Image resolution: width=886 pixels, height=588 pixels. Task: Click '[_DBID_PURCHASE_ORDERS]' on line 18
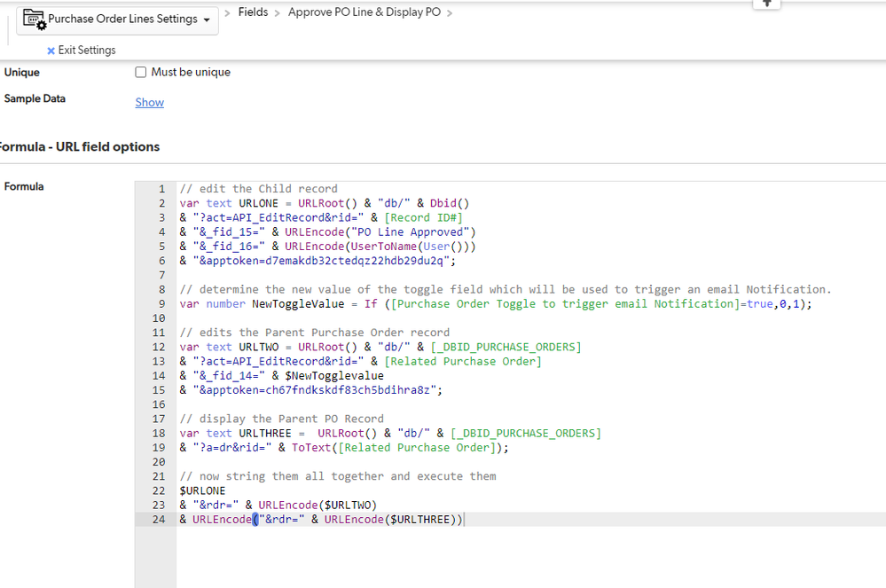click(x=526, y=433)
